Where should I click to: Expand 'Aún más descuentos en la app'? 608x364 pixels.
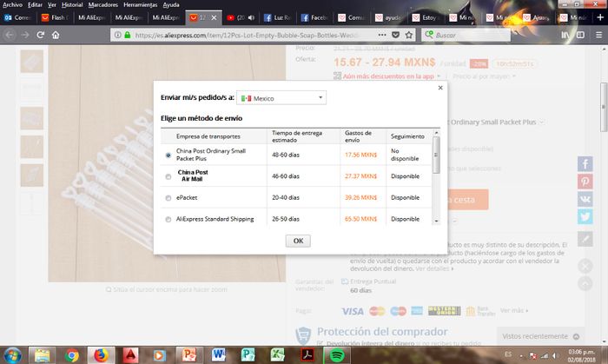point(387,76)
